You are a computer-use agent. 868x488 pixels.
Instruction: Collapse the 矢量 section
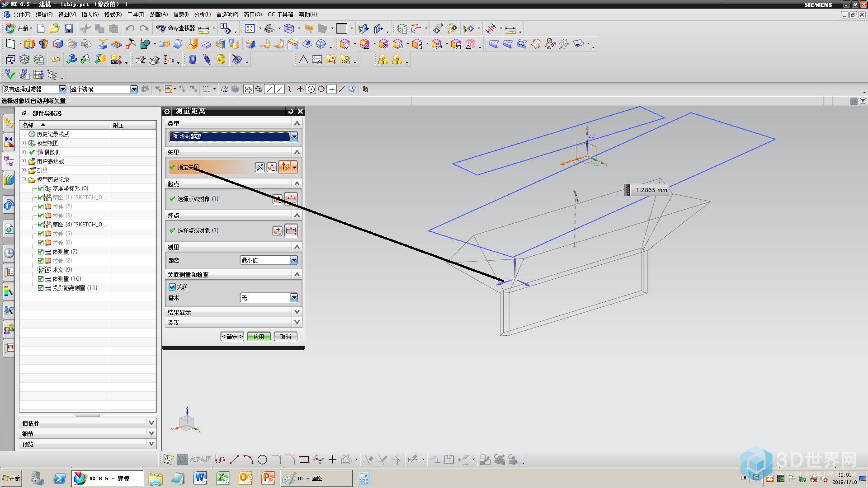tap(297, 152)
